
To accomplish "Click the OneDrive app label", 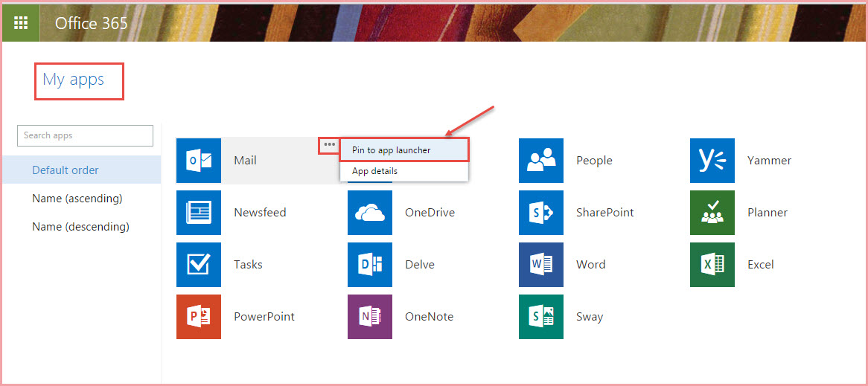I will coord(430,213).
